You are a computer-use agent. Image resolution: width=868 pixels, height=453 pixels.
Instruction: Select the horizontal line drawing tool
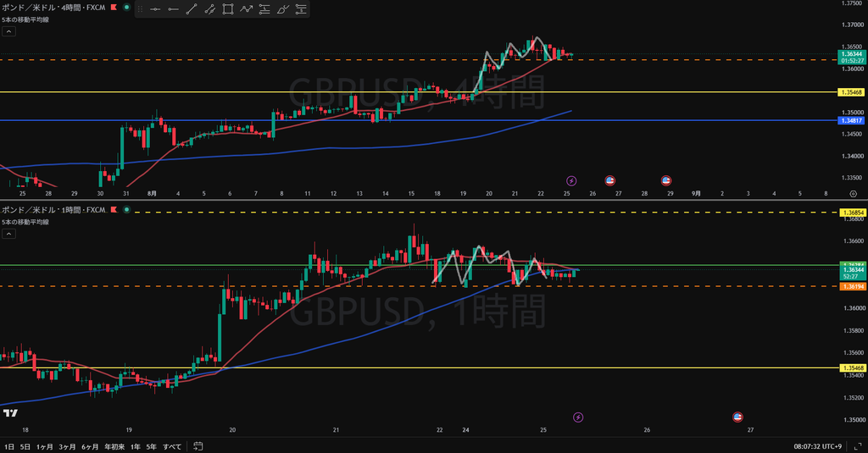(155, 8)
